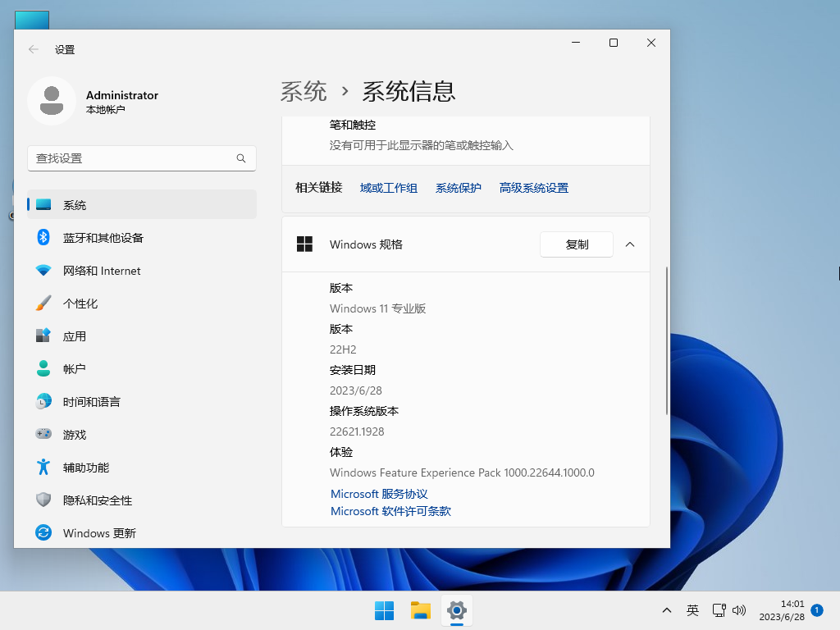
Task: Click the 查找设置 search box
Action: pos(141,157)
